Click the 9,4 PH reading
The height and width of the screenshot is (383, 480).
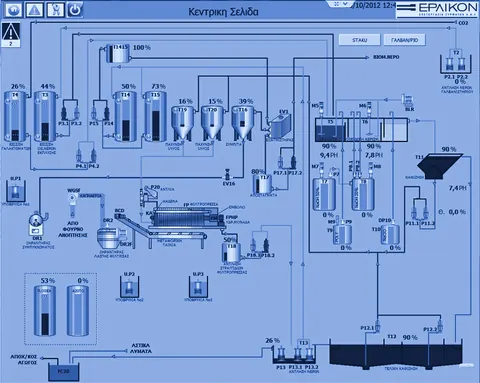329,155
